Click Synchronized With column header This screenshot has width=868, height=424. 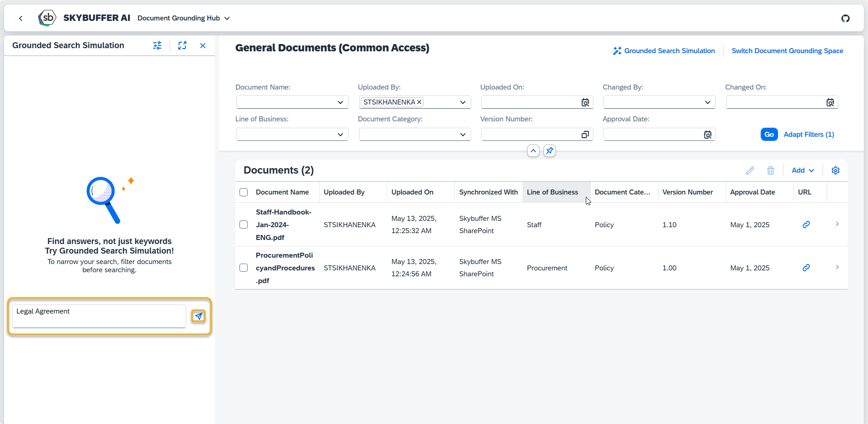point(489,192)
